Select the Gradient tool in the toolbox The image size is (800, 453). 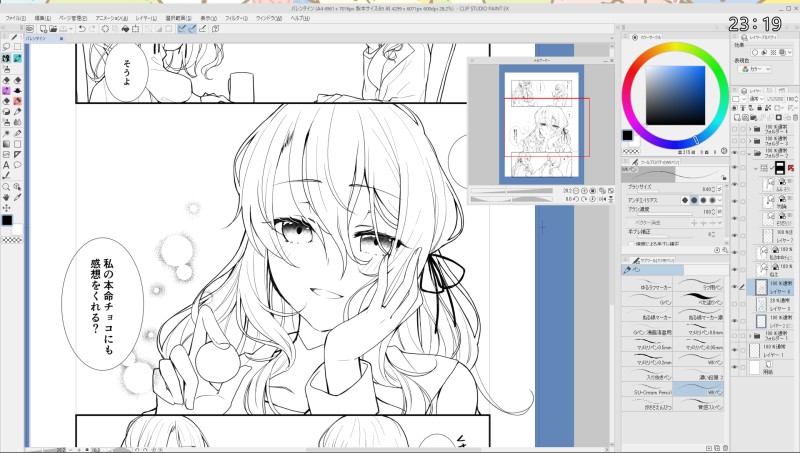(x=6, y=143)
